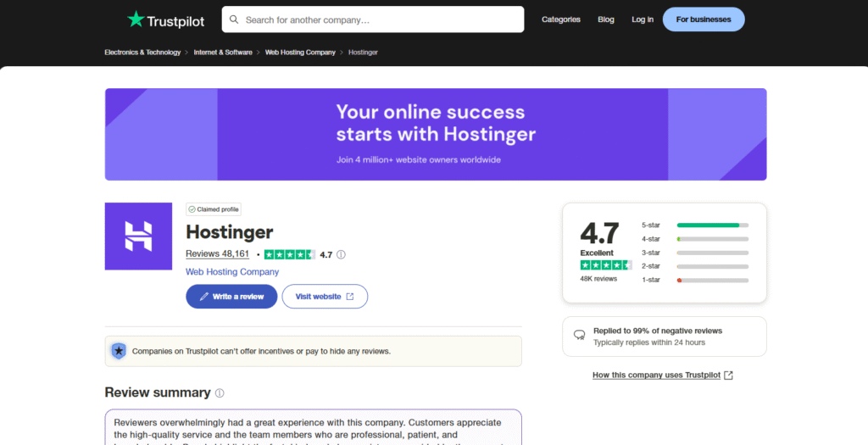Click the For businesses button
The image size is (868, 445).
tap(704, 19)
